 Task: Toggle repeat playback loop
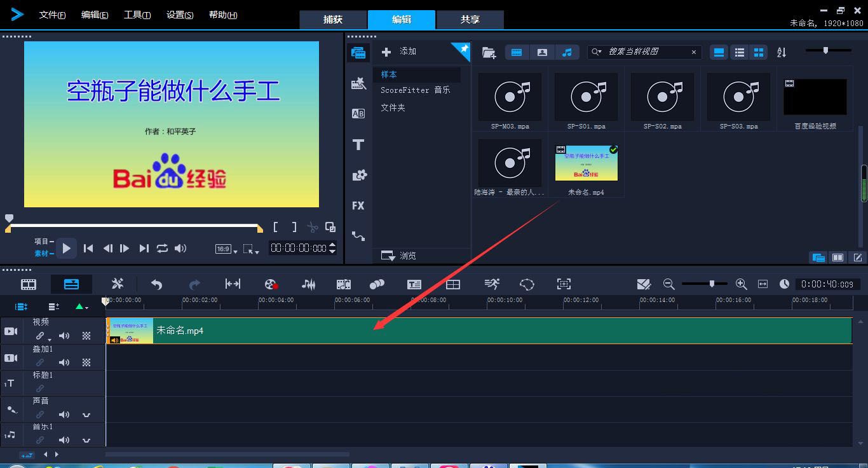pos(163,249)
